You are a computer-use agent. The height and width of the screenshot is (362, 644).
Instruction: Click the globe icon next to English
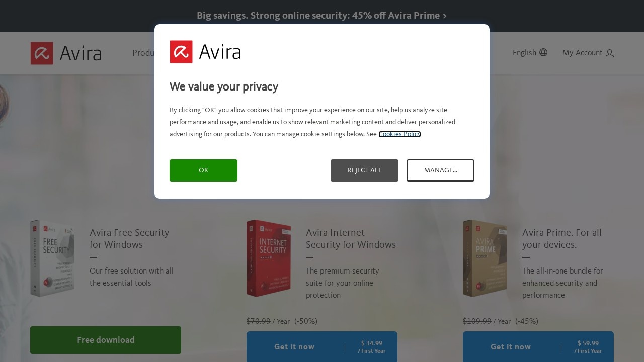[543, 52]
